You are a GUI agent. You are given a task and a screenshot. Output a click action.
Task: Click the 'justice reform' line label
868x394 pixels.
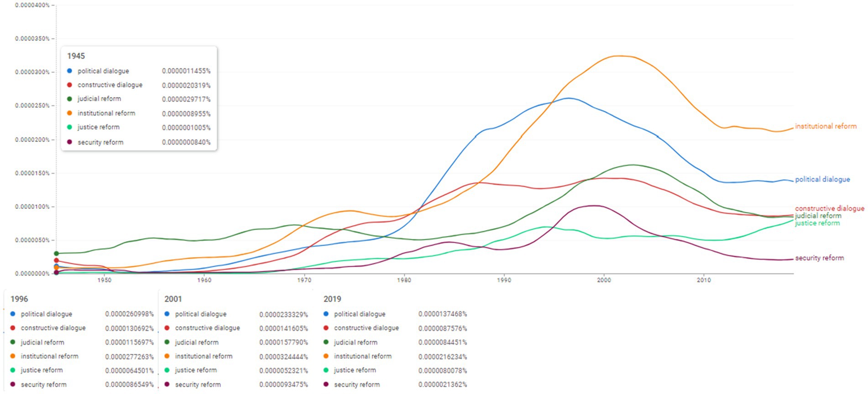tap(817, 223)
